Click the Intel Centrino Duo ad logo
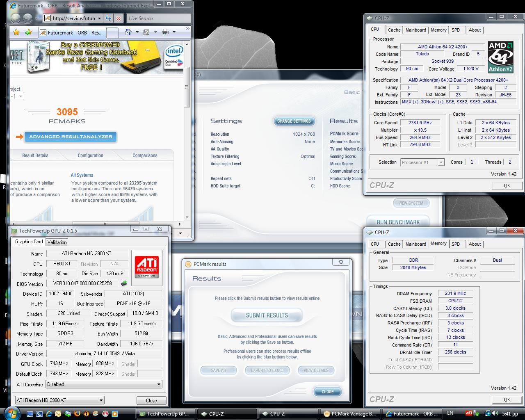The image size is (525, 420). click(x=173, y=56)
